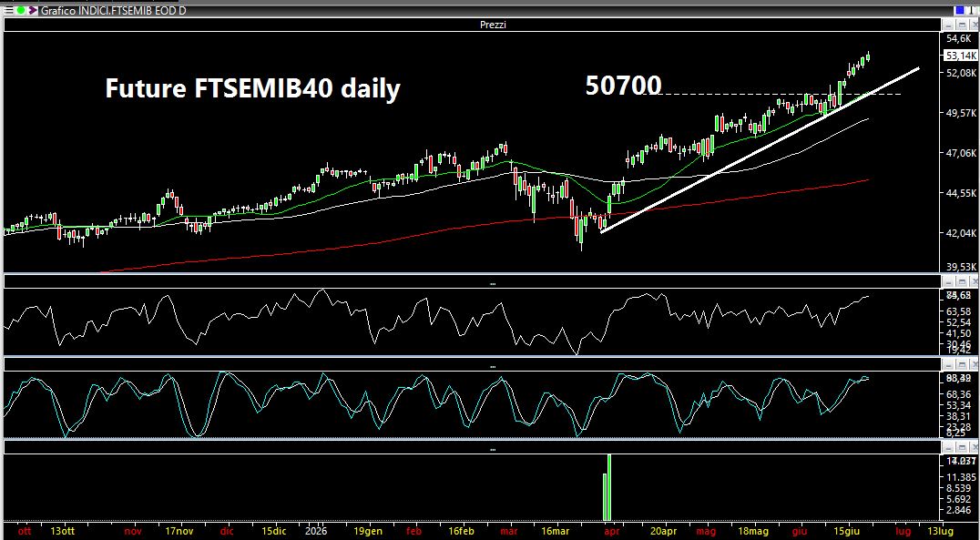Click the 54,6K price scale value
The image size is (980, 540).
961,39
